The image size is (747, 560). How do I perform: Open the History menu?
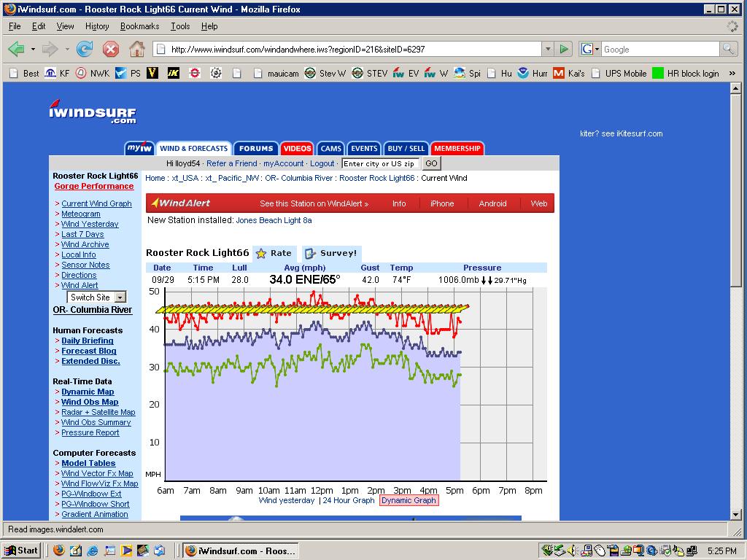(97, 26)
